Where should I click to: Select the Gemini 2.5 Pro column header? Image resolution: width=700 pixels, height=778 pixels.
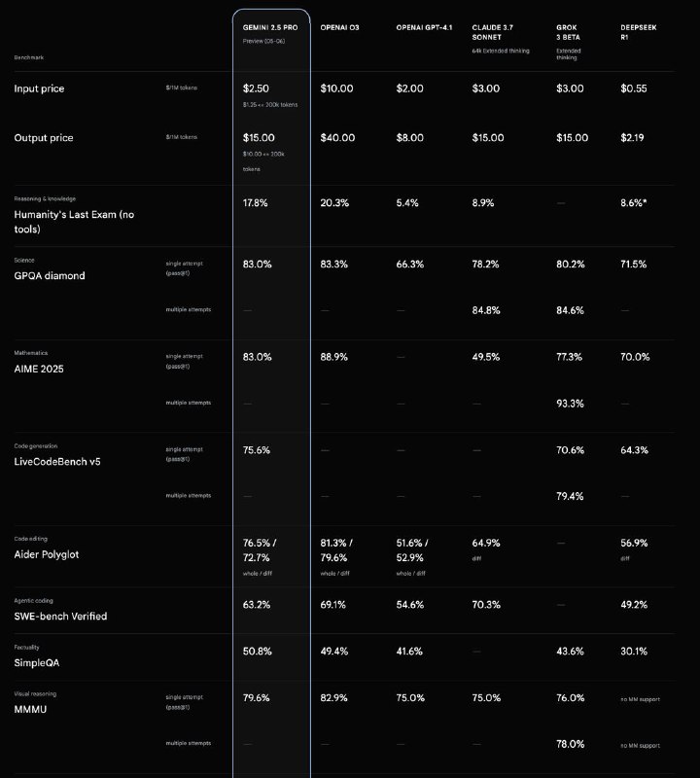pos(270,28)
